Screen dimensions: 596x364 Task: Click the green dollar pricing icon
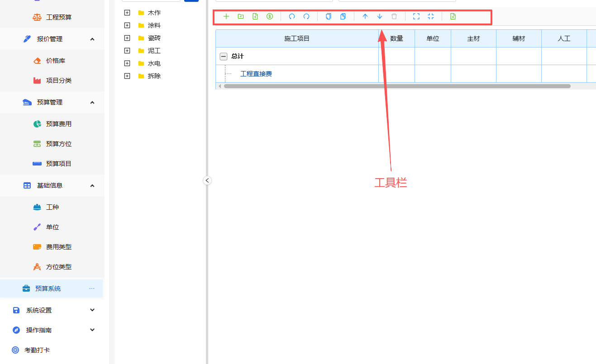coord(270,16)
